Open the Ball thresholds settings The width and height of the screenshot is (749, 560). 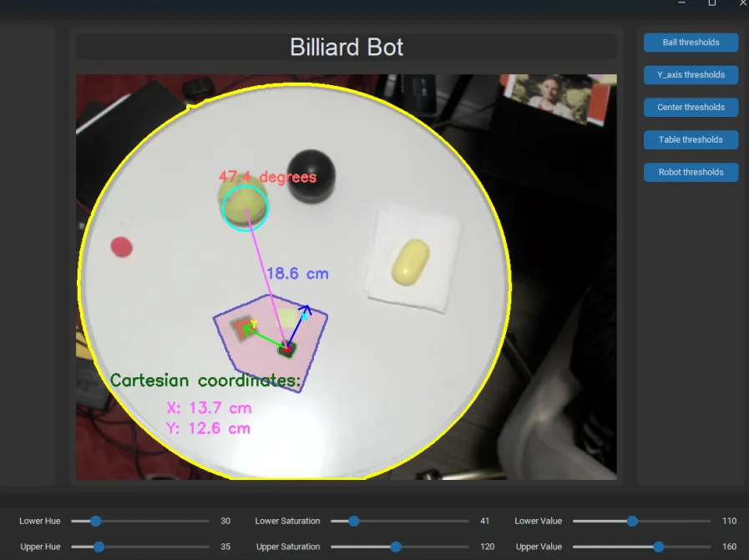691,43
